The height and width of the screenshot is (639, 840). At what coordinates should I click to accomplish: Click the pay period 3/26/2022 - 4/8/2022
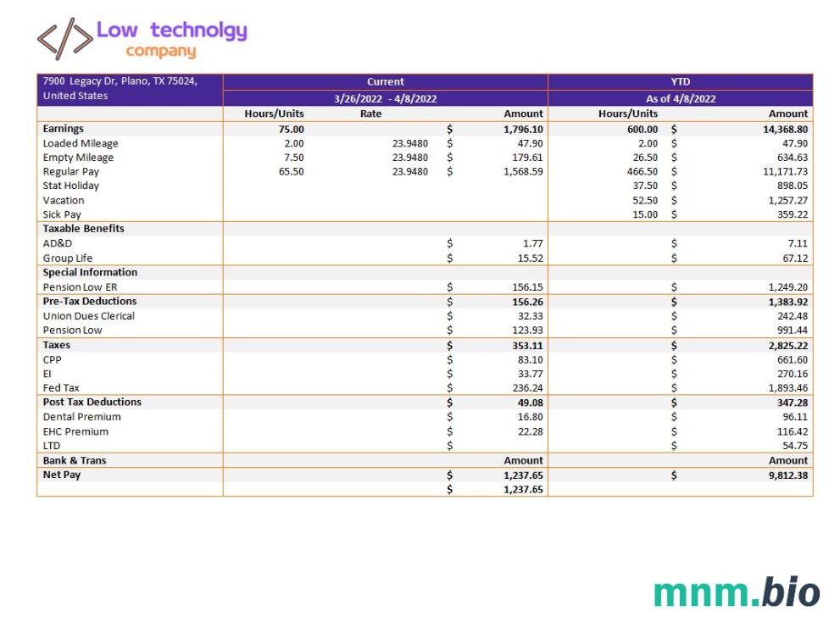click(385, 98)
